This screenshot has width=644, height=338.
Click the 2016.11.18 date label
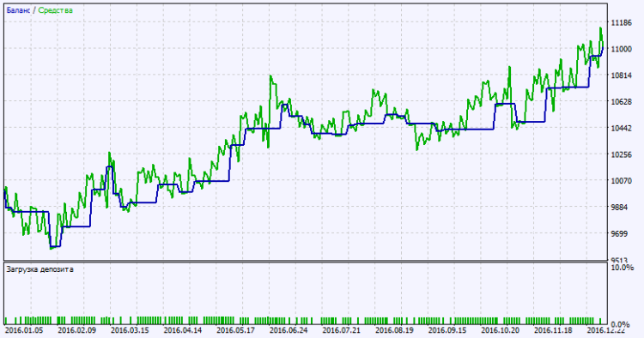(x=554, y=330)
